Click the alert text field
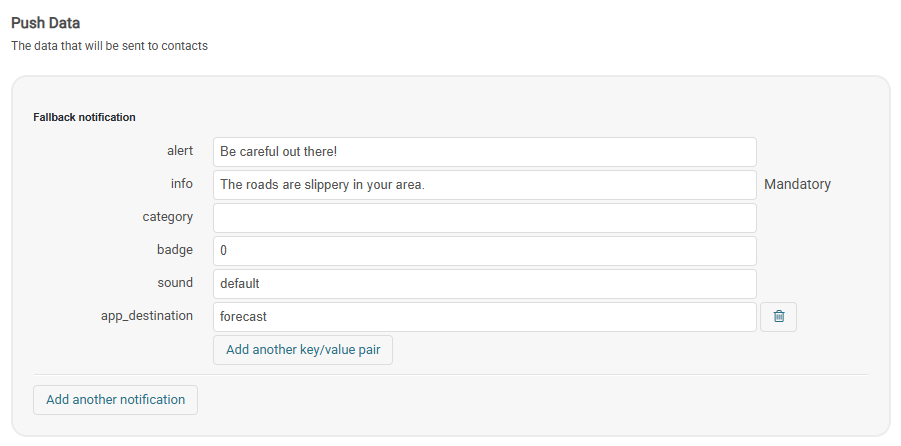This screenshot has height=446, width=901. coord(484,152)
